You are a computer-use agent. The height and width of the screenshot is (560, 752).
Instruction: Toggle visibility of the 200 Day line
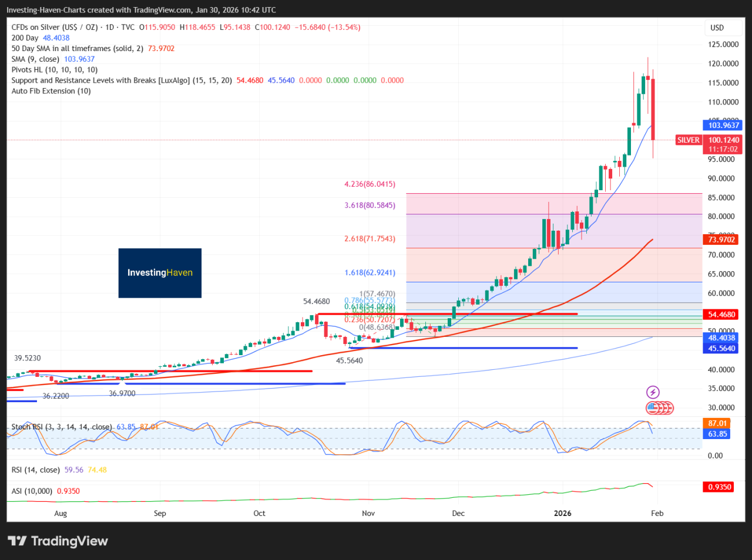point(26,37)
